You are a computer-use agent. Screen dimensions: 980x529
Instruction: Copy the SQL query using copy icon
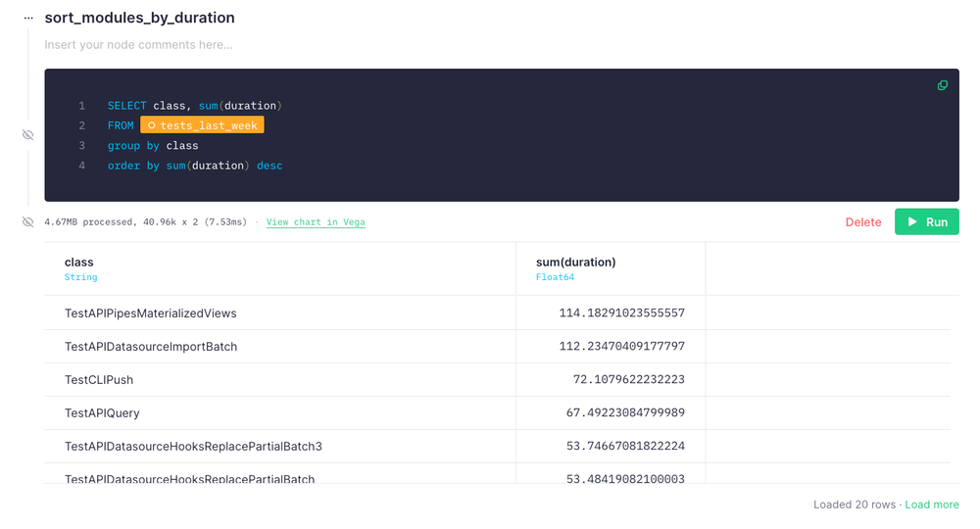tap(943, 85)
